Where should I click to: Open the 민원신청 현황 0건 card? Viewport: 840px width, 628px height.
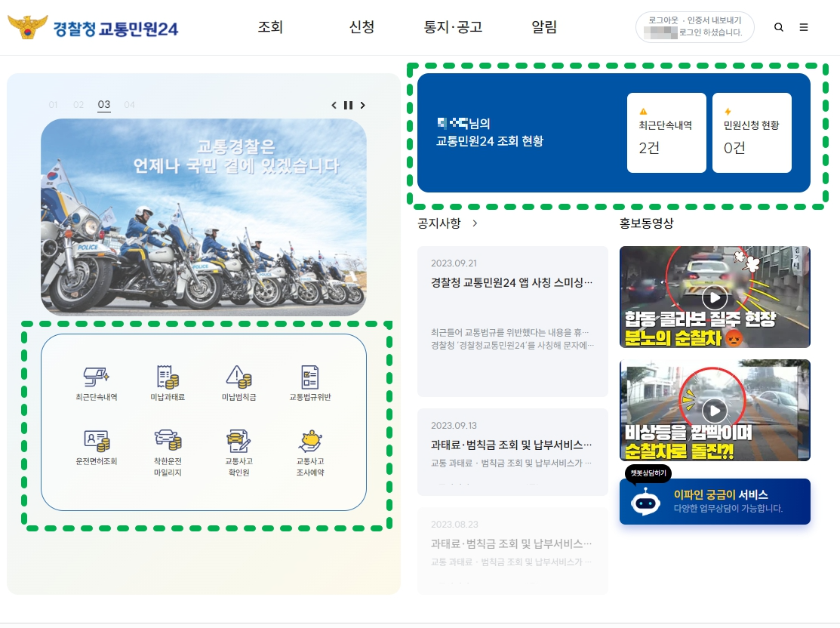pos(752,133)
